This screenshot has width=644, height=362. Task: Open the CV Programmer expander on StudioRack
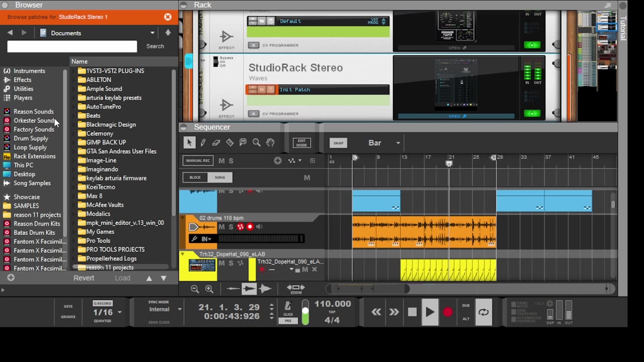click(254, 114)
